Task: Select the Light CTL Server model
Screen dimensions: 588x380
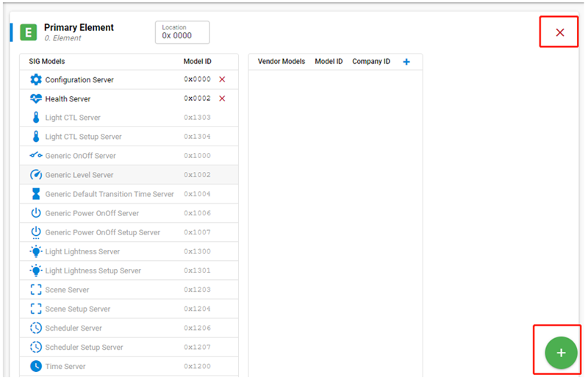Action: pos(73,118)
